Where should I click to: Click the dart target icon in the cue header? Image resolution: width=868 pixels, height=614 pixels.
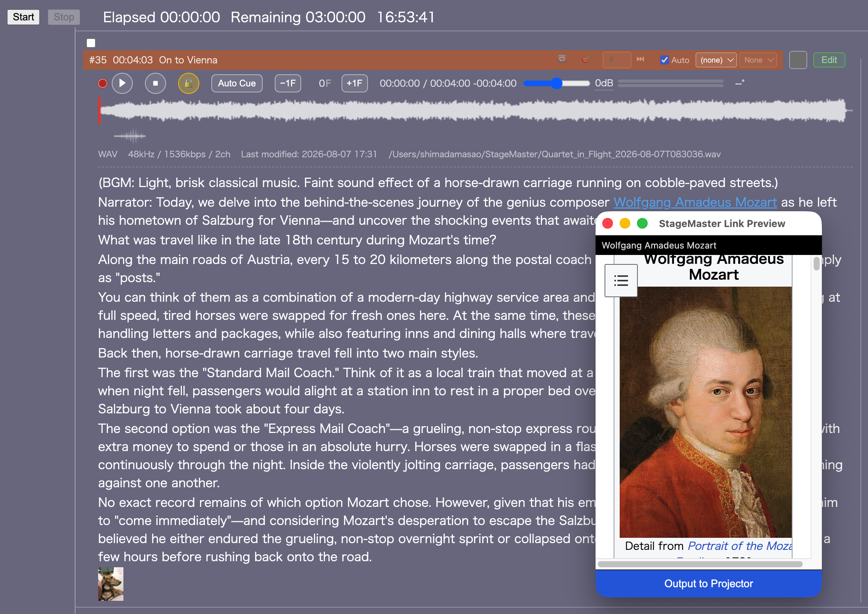point(586,59)
